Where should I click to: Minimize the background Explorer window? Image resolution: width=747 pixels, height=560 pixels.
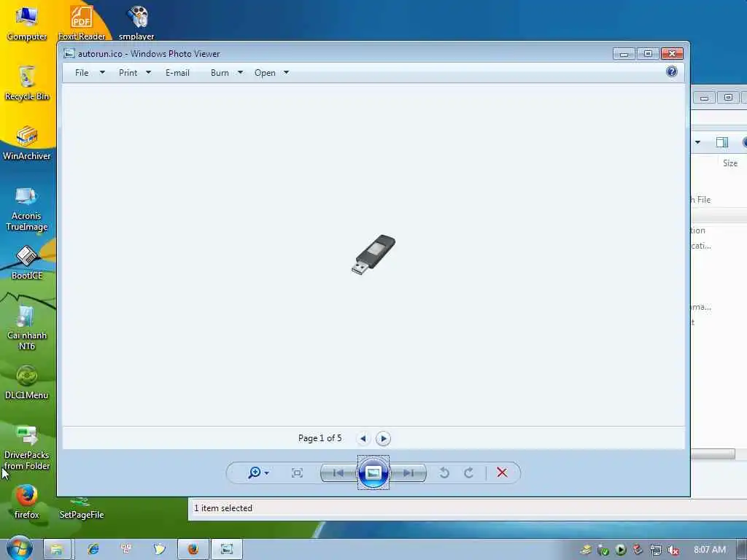(704, 98)
